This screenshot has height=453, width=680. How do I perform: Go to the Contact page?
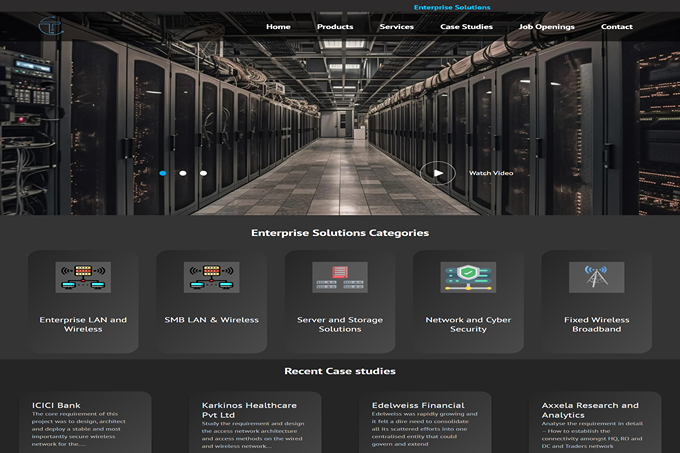(x=616, y=27)
